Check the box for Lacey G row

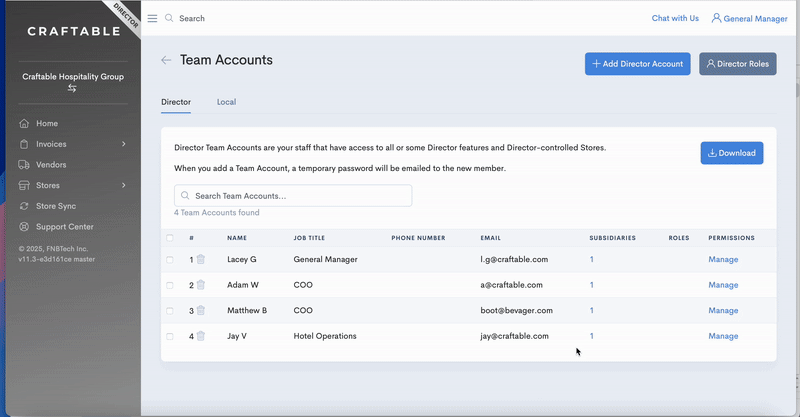point(170,260)
